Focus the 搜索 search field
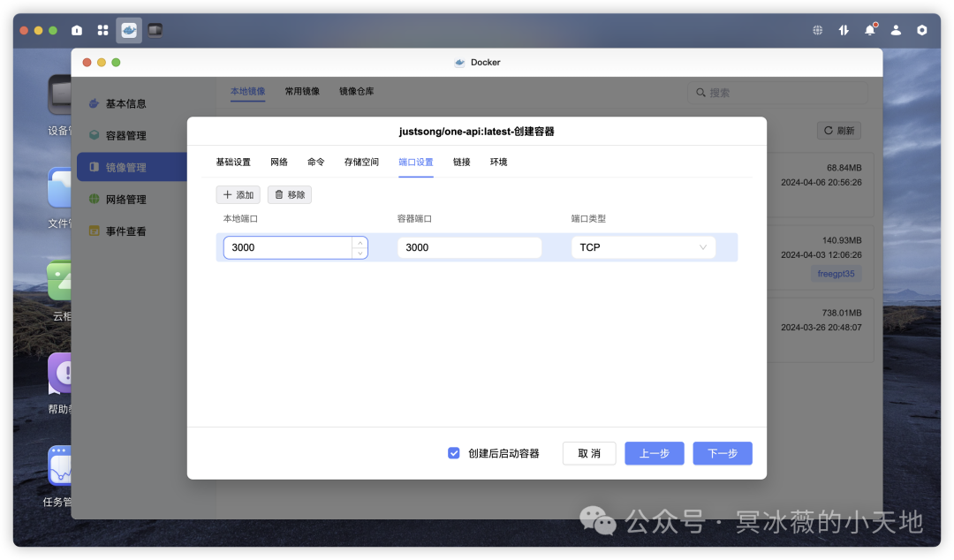This screenshot has width=954, height=560. 778,93
